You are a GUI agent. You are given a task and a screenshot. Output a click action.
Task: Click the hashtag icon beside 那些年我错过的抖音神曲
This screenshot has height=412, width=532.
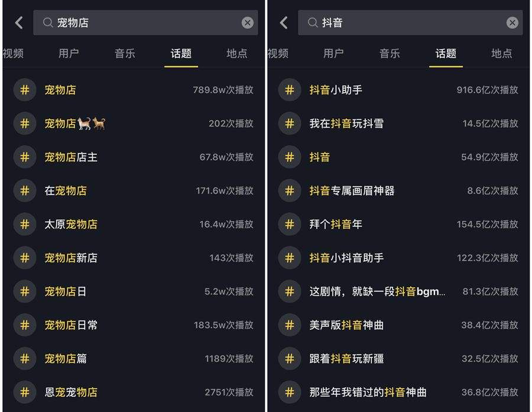[x=289, y=392]
